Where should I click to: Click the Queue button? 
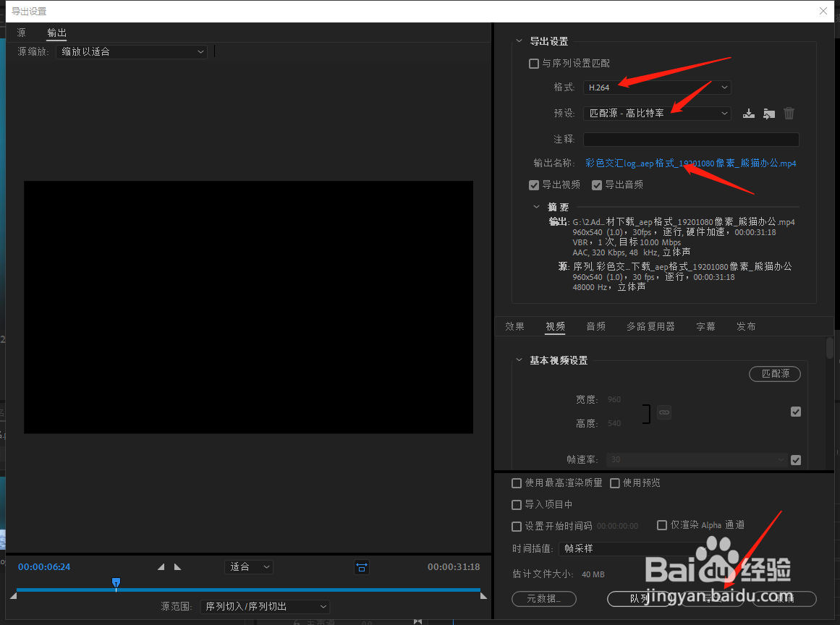640,599
